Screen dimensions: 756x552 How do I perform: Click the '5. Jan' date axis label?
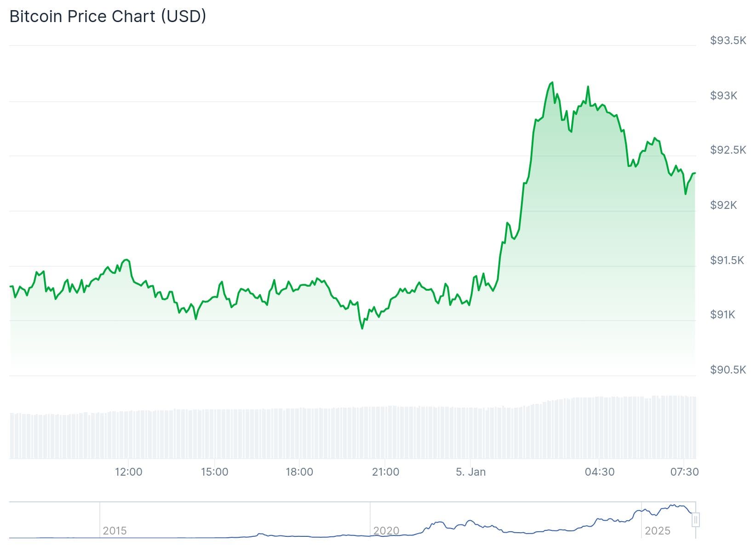470,472
